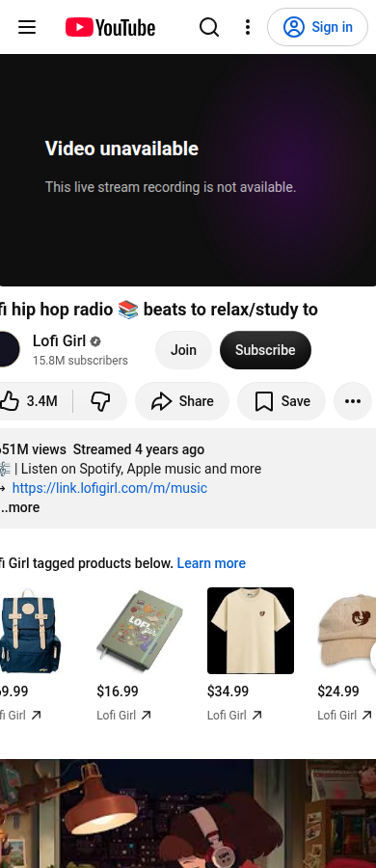
Task: Open the Lofi Girl notebook product
Action: (140, 631)
